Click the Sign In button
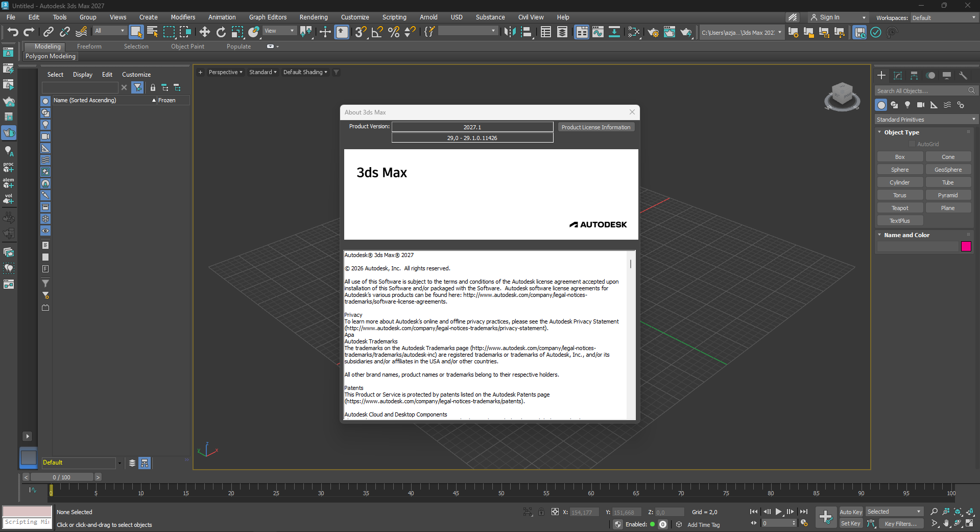Image resolution: width=980 pixels, height=532 pixels. [x=825, y=17]
